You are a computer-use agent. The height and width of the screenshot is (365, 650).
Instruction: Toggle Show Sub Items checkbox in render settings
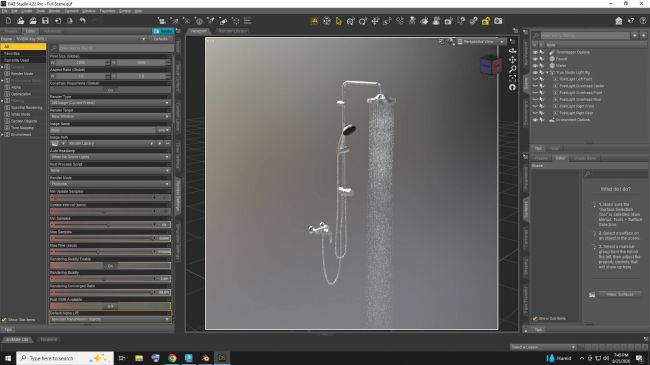click(x=4, y=320)
